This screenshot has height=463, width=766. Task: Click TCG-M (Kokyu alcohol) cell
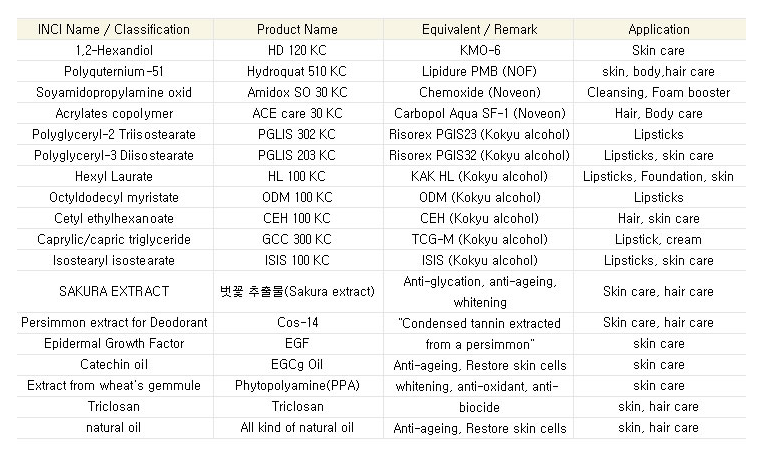click(478, 239)
